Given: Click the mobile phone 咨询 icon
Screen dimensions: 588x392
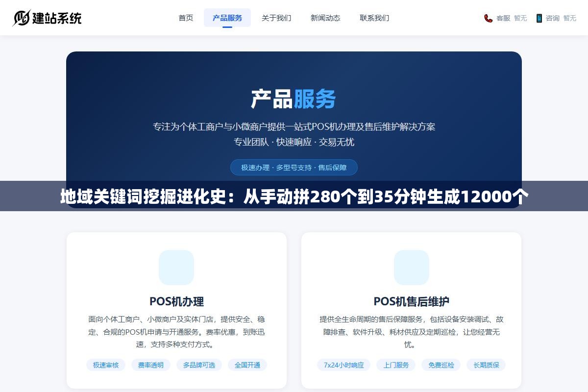Looking at the screenshot, I should 539,18.
